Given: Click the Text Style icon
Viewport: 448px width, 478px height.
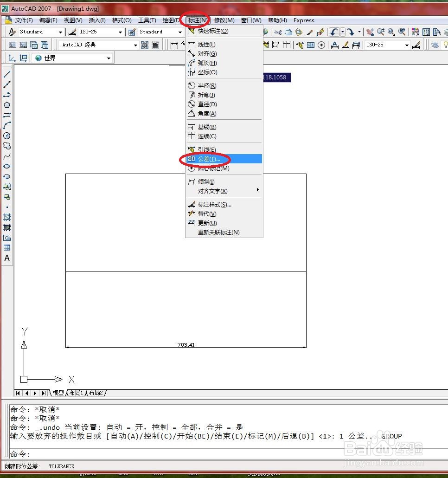Looking at the screenshot, I should point(12,32).
